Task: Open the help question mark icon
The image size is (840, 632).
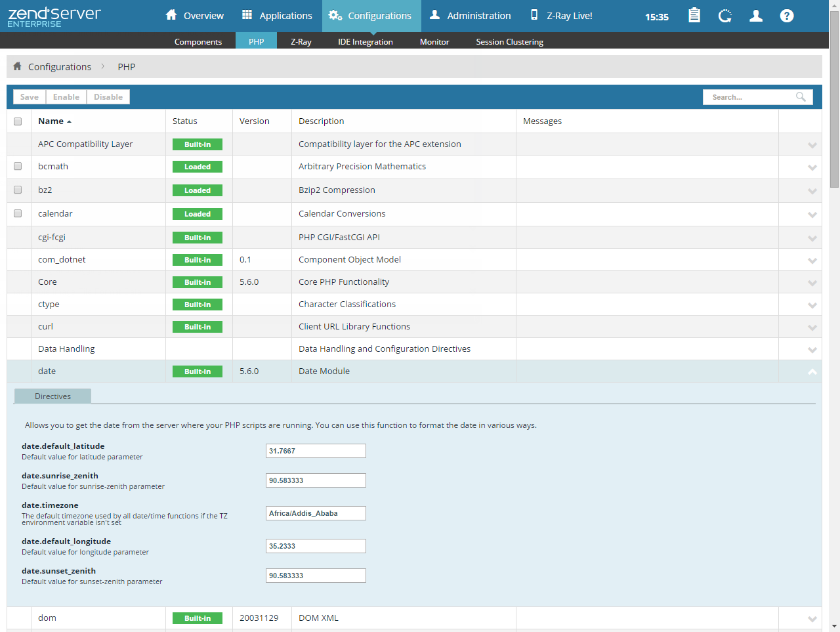Action: click(x=787, y=16)
